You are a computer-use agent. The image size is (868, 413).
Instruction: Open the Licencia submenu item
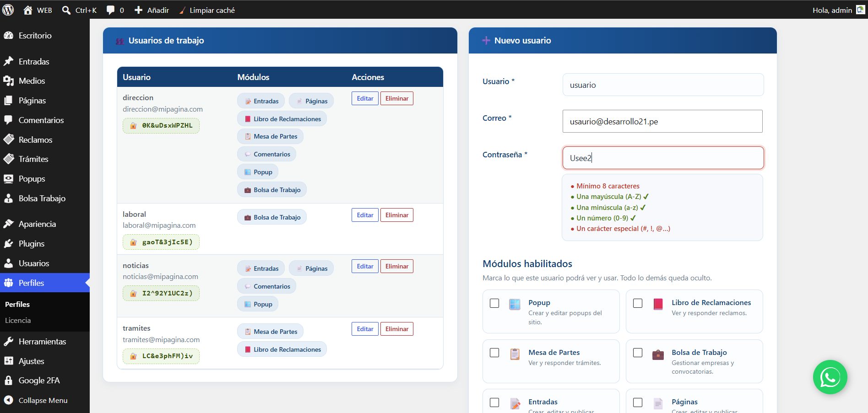coord(18,321)
